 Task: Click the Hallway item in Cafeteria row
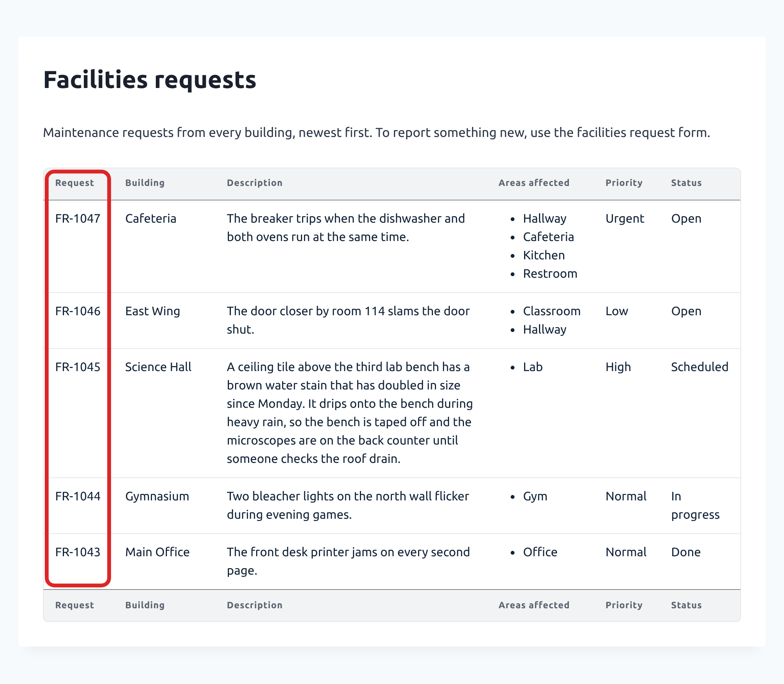point(545,218)
